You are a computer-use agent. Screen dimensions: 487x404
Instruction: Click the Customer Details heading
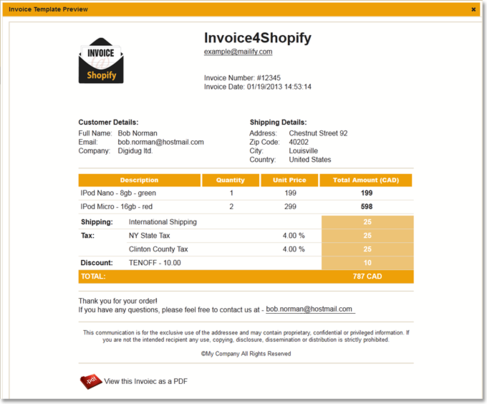click(108, 122)
